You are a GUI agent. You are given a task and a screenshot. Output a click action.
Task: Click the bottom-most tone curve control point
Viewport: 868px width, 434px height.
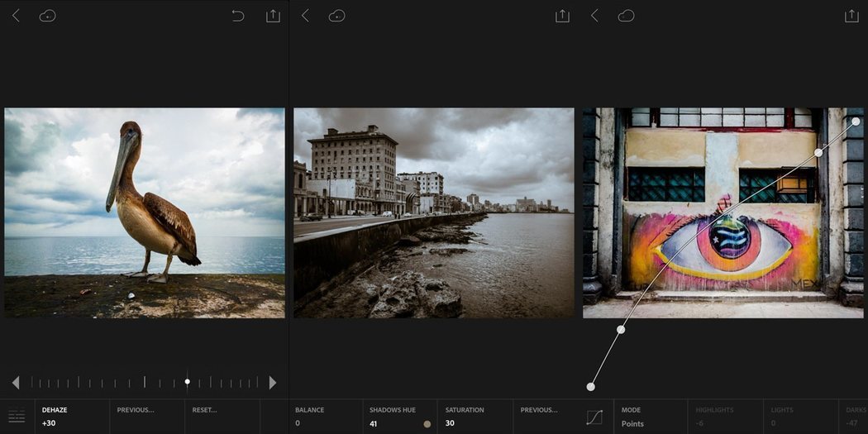pyautogui.click(x=590, y=387)
